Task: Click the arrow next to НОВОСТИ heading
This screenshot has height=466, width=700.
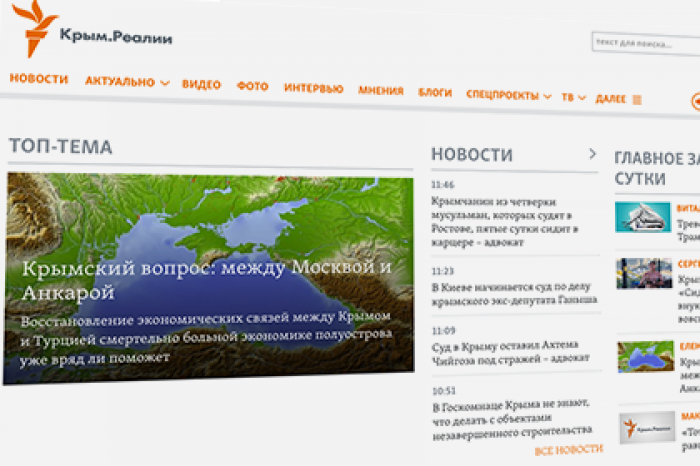Action: [x=592, y=154]
